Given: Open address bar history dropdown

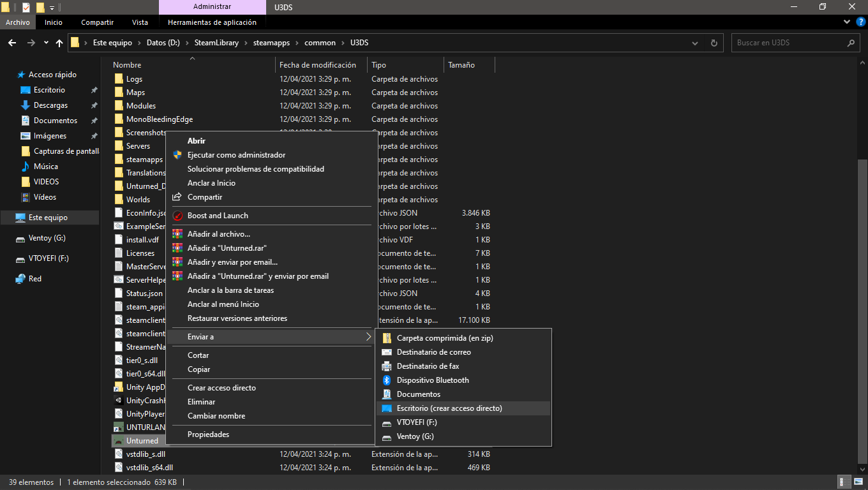Looking at the screenshot, I should click(695, 43).
